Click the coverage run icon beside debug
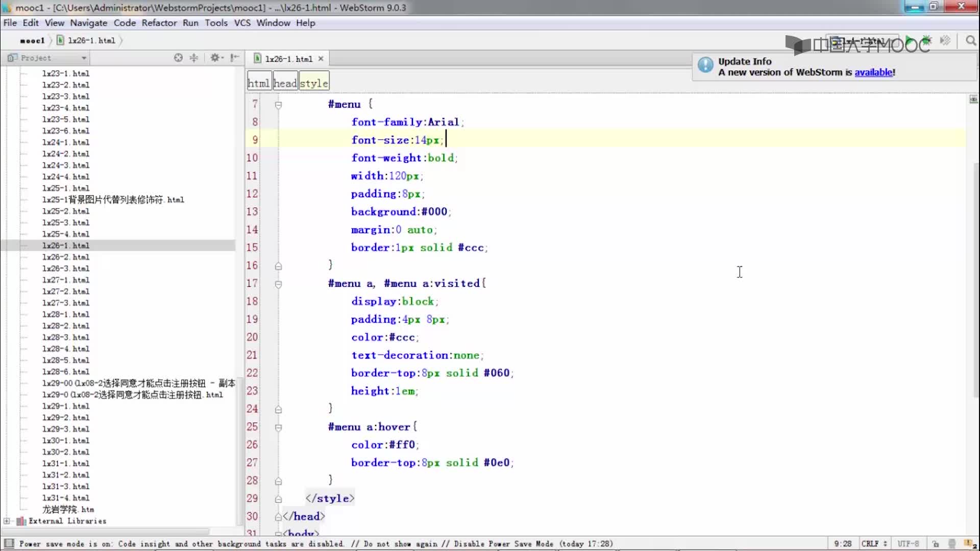The image size is (980, 551). pyautogui.click(x=945, y=40)
